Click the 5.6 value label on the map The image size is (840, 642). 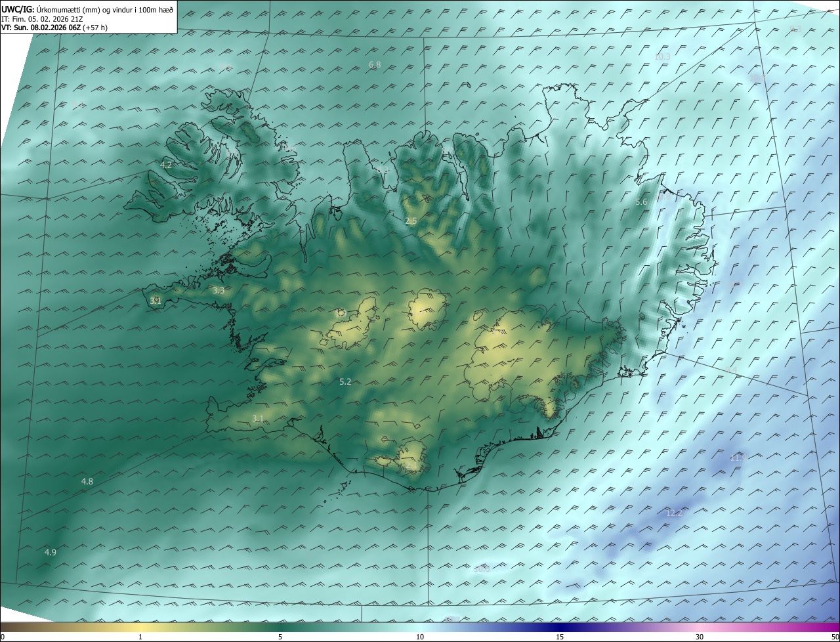(x=641, y=202)
